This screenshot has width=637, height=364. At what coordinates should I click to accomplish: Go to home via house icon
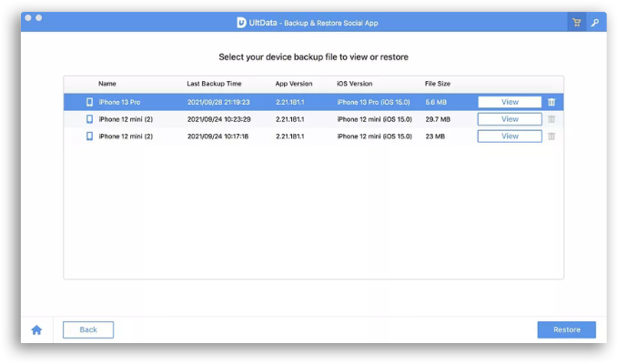click(x=36, y=329)
